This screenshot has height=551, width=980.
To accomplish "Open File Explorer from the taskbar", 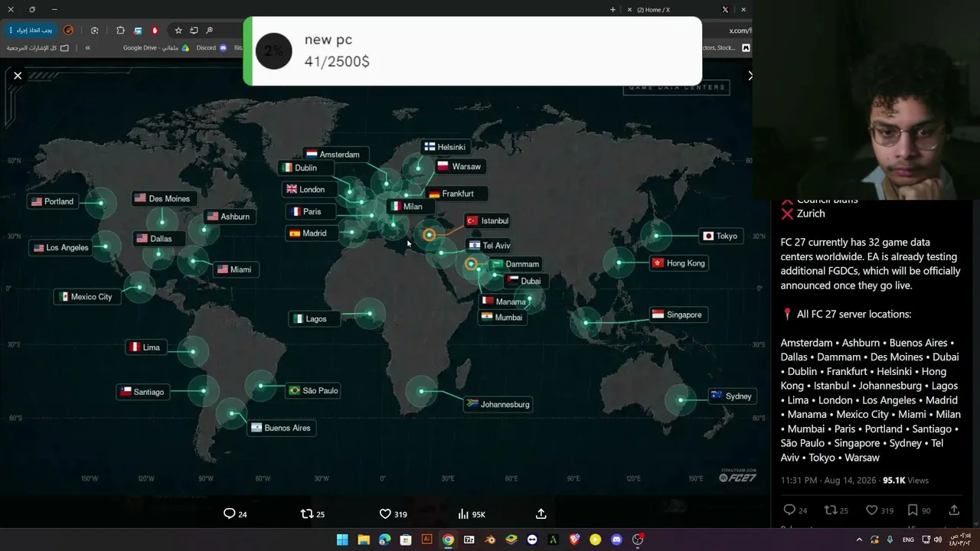I will (x=364, y=540).
